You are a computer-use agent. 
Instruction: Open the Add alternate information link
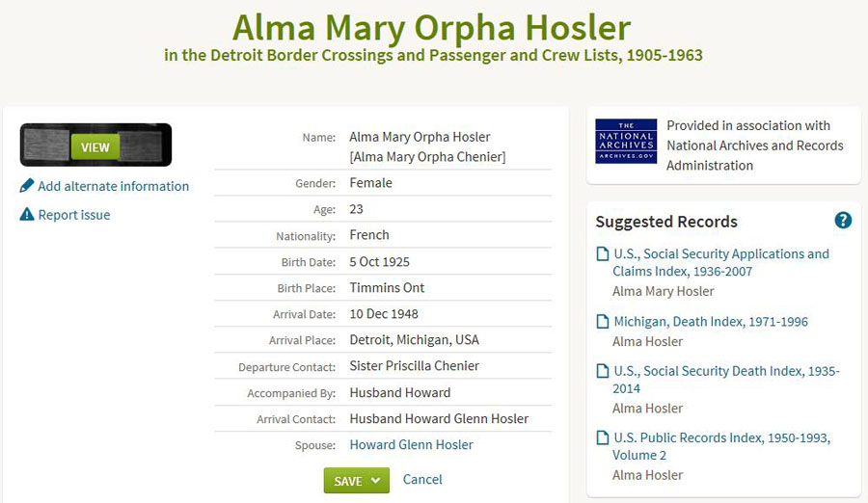(x=113, y=186)
